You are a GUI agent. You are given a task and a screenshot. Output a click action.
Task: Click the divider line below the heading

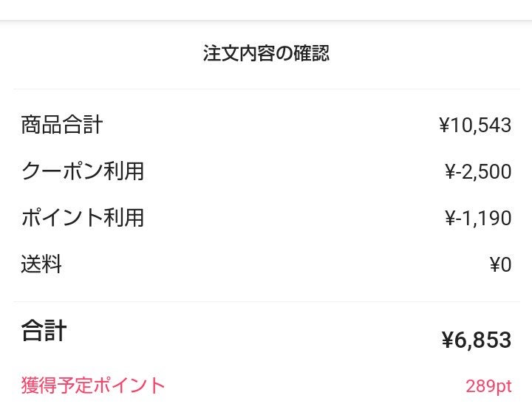266,89
